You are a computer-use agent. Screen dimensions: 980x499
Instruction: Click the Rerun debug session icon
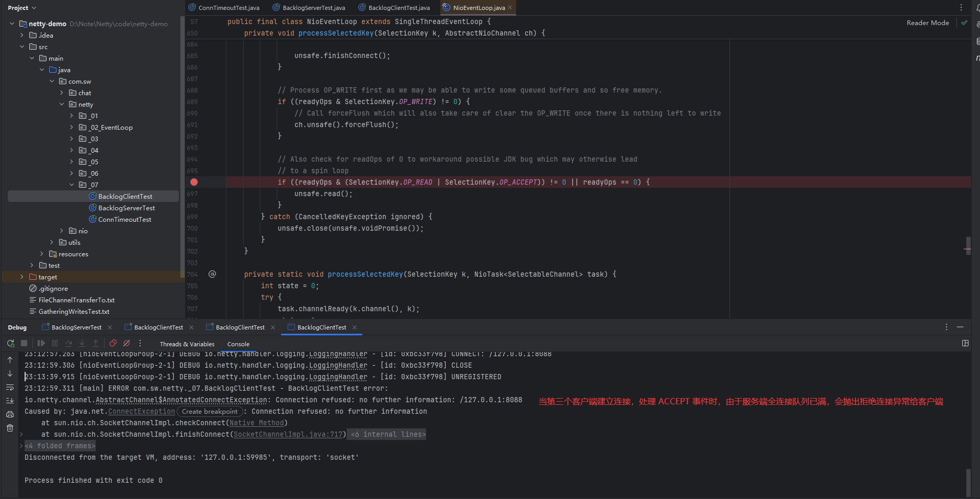10,344
